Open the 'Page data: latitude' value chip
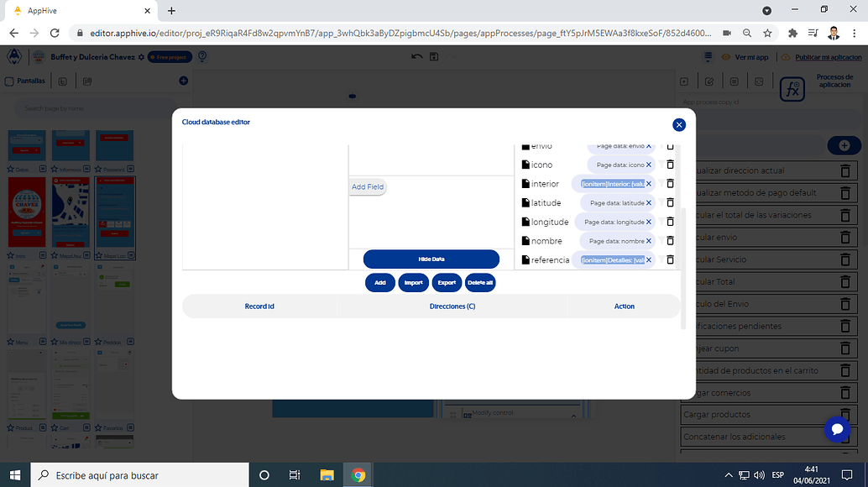 click(x=617, y=203)
